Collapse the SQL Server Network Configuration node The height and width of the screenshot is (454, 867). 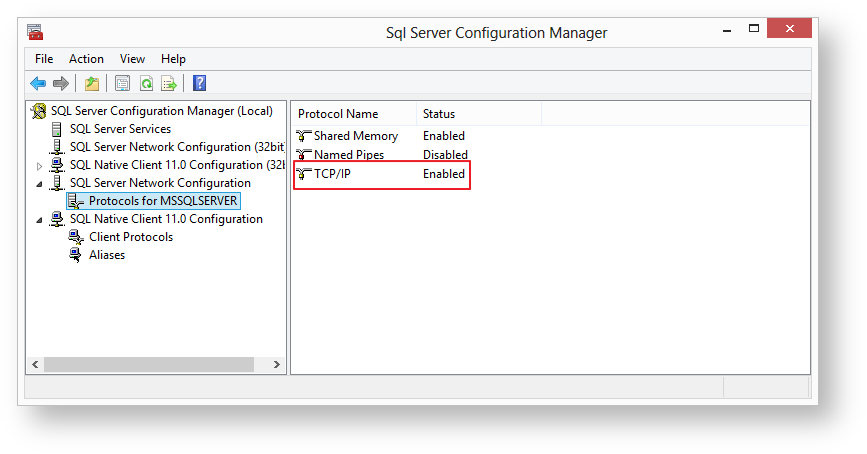point(40,184)
